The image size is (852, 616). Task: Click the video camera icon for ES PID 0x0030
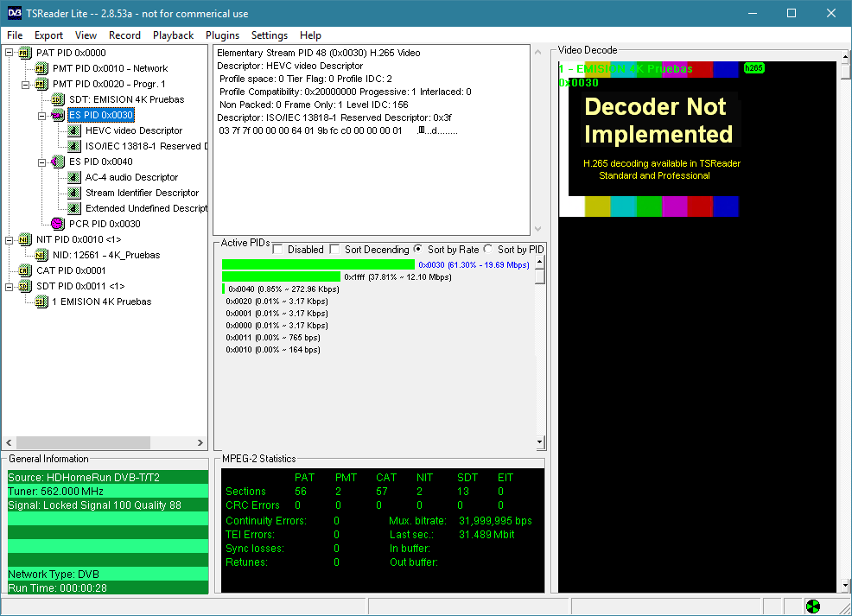pos(58,115)
